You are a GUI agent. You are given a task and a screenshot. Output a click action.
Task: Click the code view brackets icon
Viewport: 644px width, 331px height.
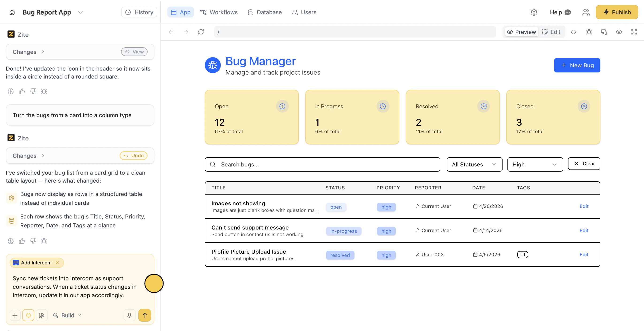coord(573,32)
